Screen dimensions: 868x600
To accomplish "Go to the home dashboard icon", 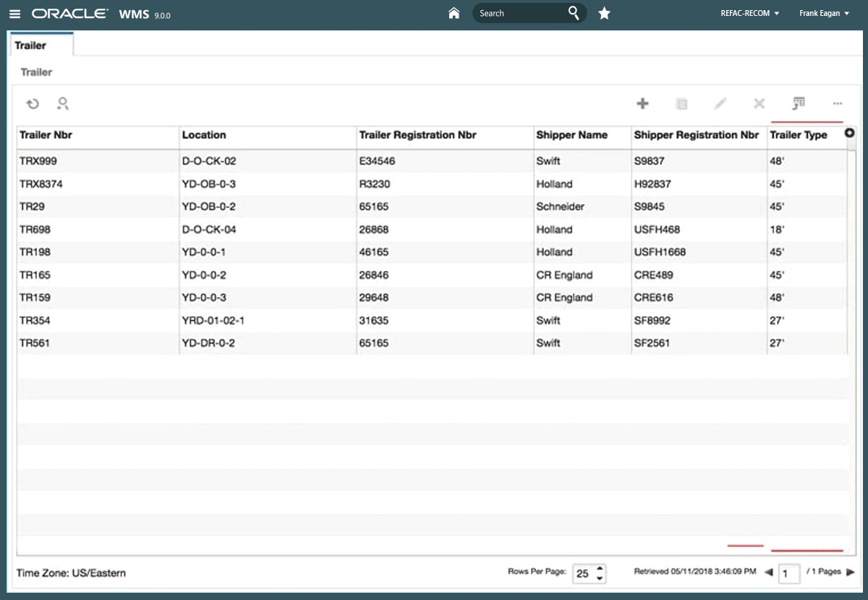I will [454, 13].
